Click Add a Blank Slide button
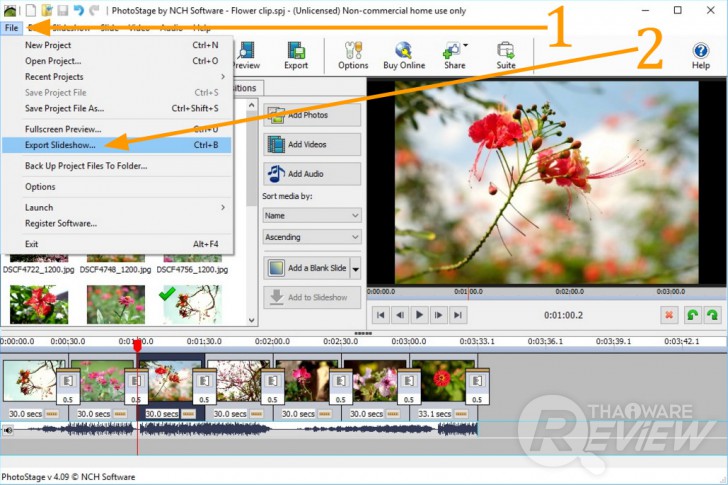This screenshot has width=728, height=485. (x=306, y=268)
